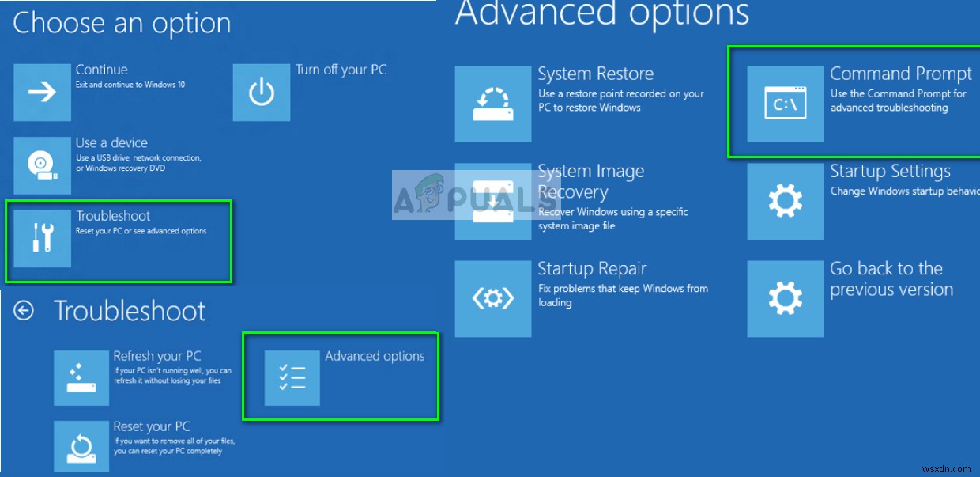
Task: Click the Continue arrow icon
Action: click(41, 92)
